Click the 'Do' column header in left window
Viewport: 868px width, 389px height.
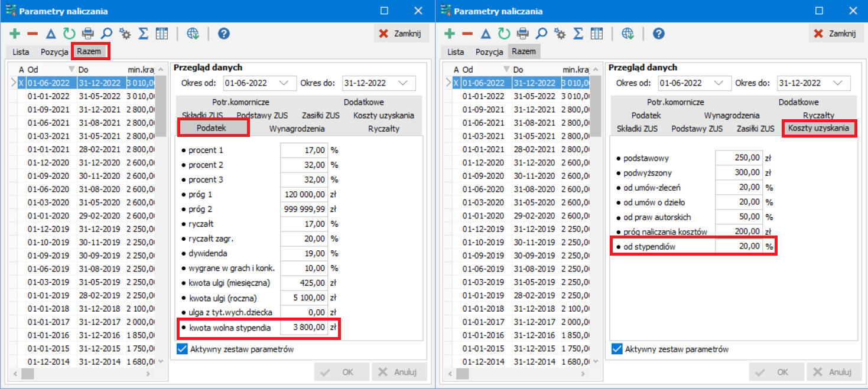pyautogui.click(x=101, y=69)
